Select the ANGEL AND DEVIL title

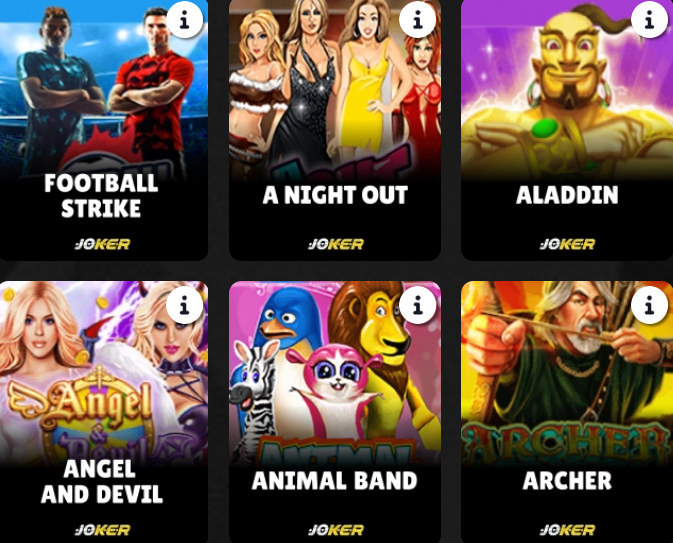[102, 482]
